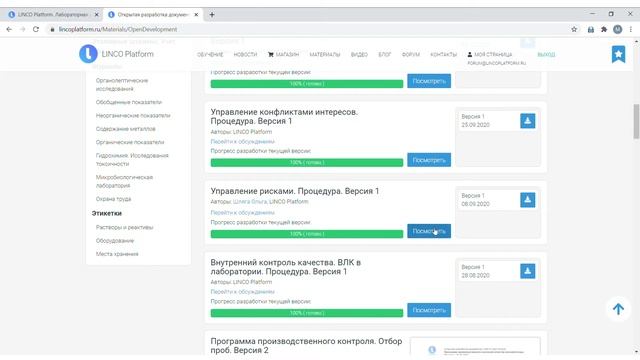Select Оборудование in sidebar

(115, 241)
